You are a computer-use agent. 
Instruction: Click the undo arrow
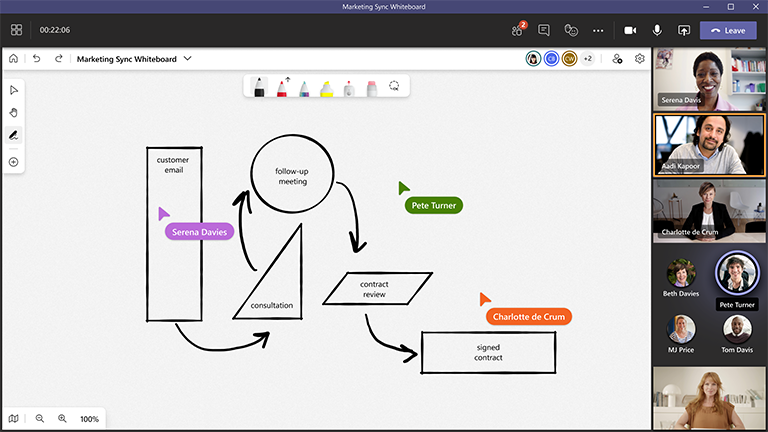pyautogui.click(x=37, y=59)
